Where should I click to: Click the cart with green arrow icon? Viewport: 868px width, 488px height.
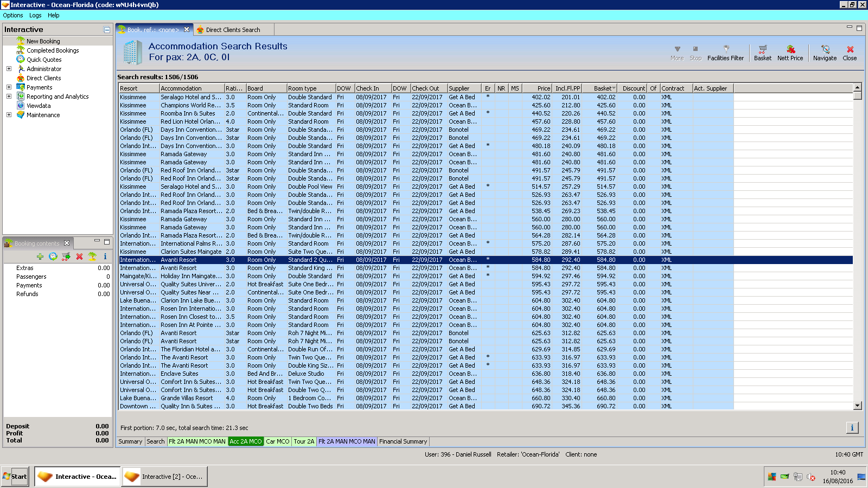coord(66,256)
